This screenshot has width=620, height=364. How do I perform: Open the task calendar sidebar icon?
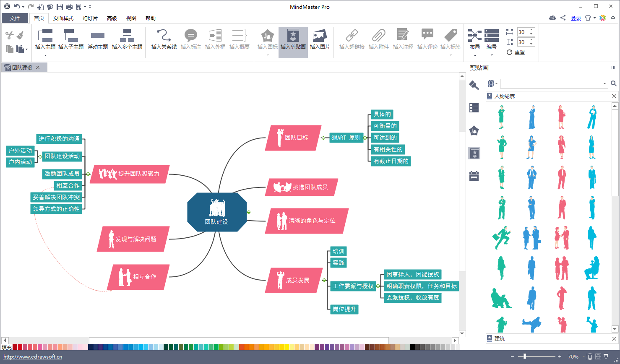pos(474,176)
